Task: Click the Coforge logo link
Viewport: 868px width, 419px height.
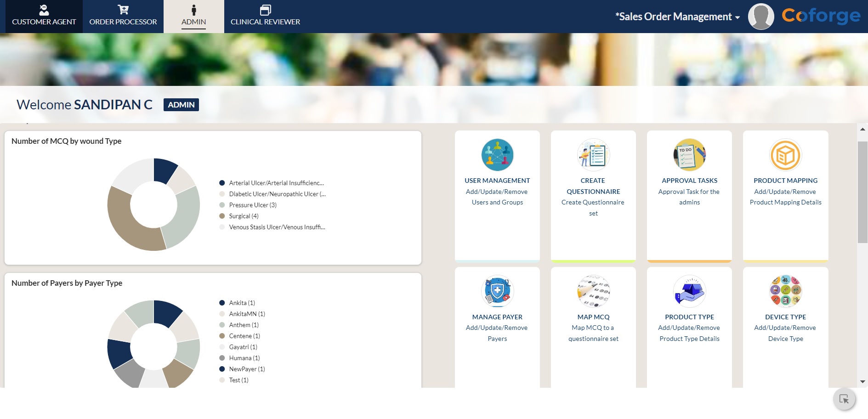Action: coord(821,16)
